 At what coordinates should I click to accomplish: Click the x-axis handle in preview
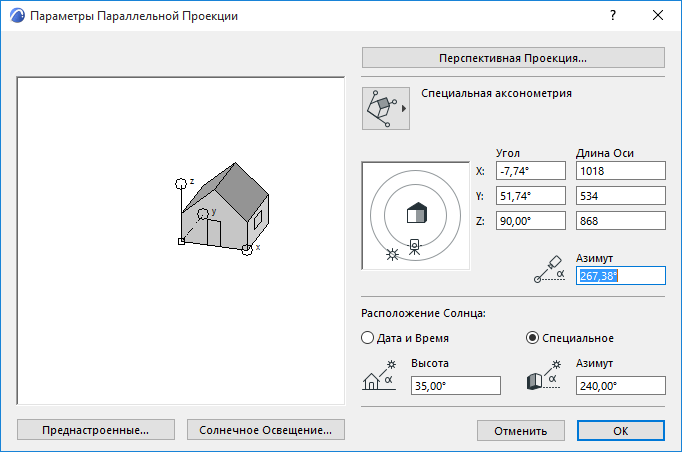[247, 249]
